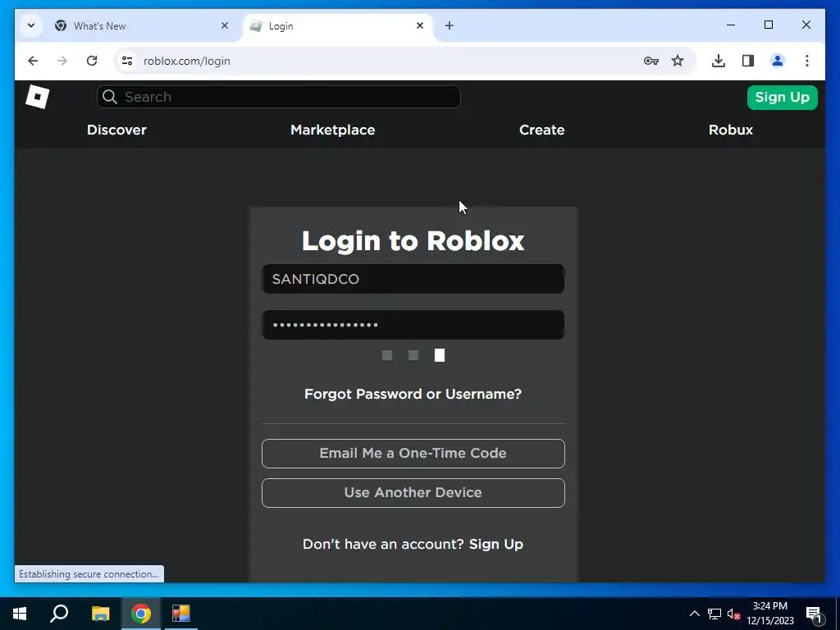Open File Explorer from taskbar
The width and height of the screenshot is (840, 630).
[x=100, y=614]
